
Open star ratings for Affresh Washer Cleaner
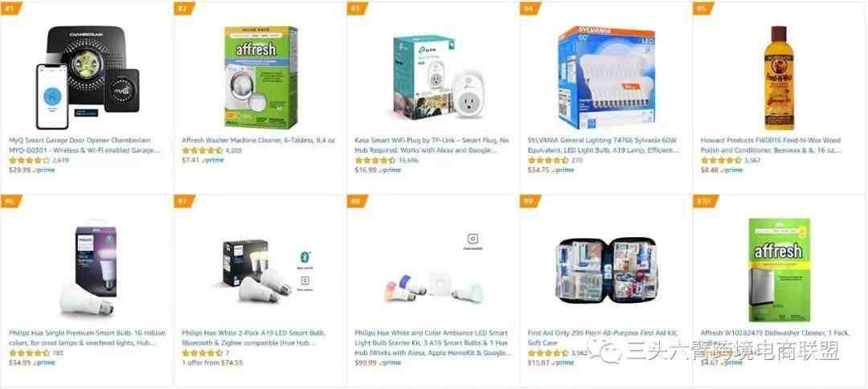[x=202, y=150]
